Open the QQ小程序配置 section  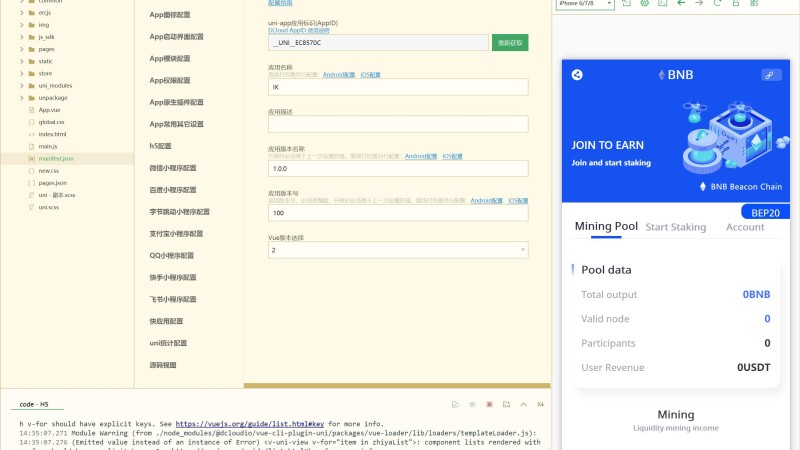pyautogui.click(x=171, y=256)
